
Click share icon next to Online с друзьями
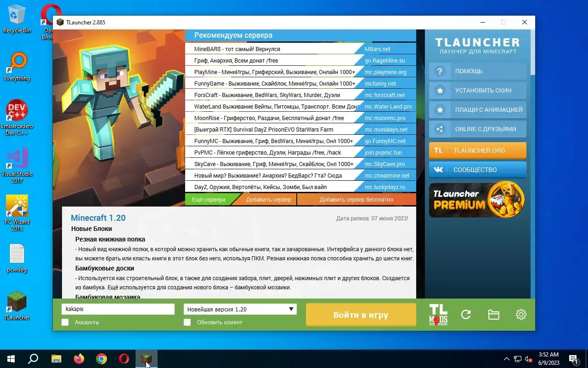(440, 129)
